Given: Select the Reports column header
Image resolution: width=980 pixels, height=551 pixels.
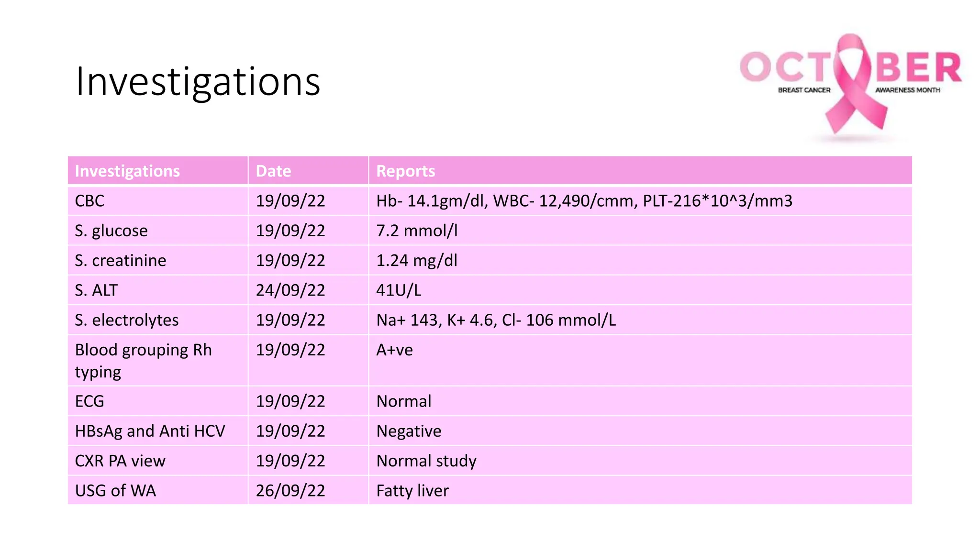Looking at the screenshot, I should coord(640,171).
